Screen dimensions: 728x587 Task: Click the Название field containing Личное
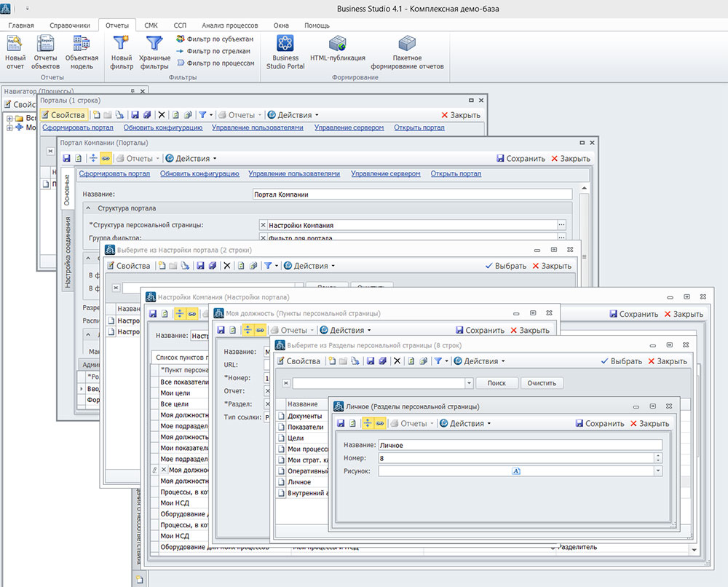[520, 445]
